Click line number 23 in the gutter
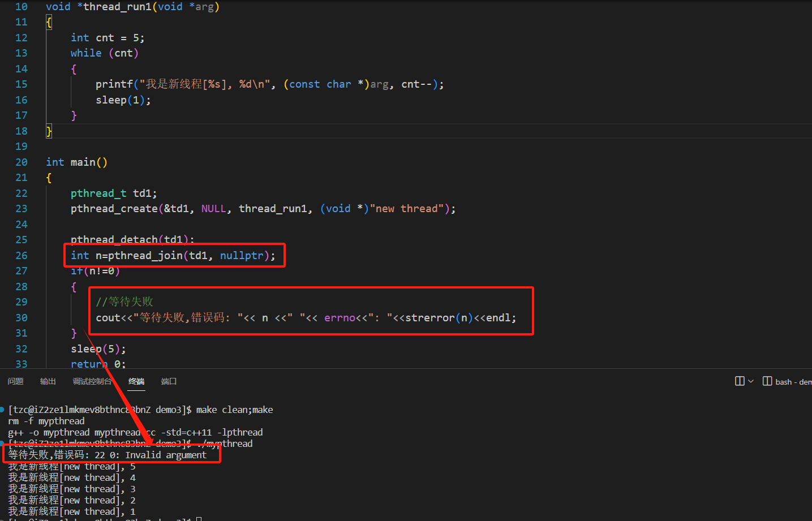The width and height of the screenshot is (812, 521). (x=22, y=209)
